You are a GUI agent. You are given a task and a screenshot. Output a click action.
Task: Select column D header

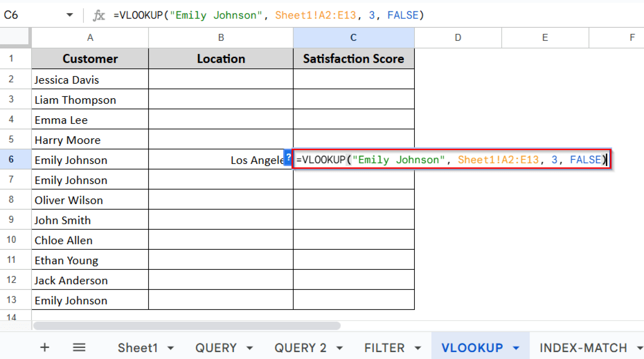point(458,38)
